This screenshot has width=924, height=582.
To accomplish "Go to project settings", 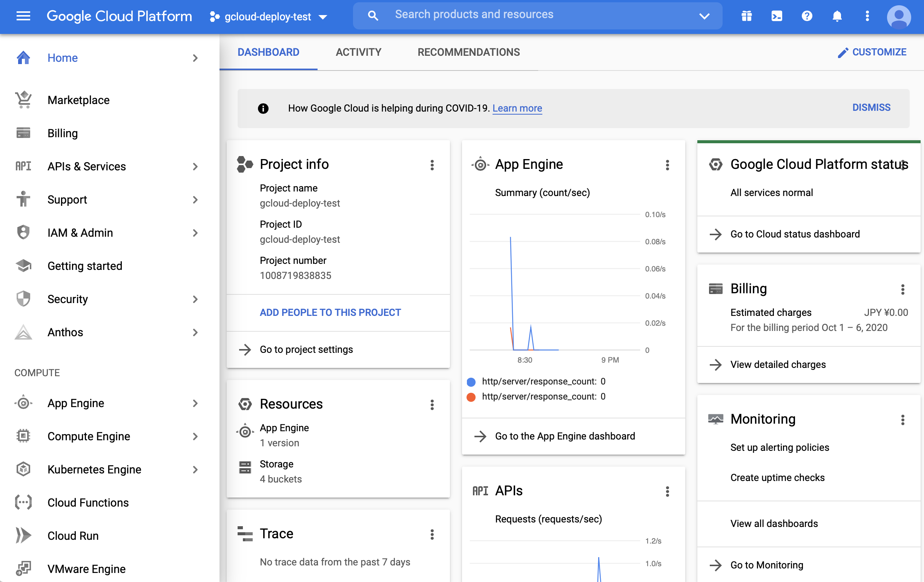I will coord(306,350).
